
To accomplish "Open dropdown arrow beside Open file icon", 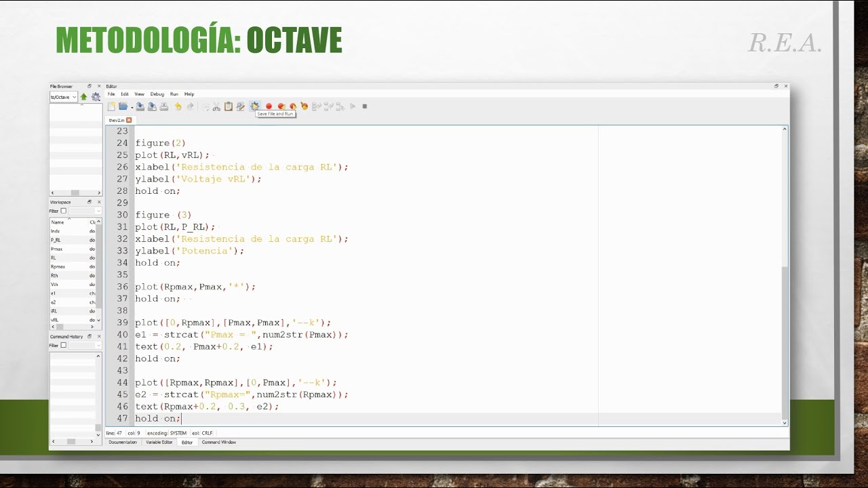I will pyautogui.click(x=132, y=107).
